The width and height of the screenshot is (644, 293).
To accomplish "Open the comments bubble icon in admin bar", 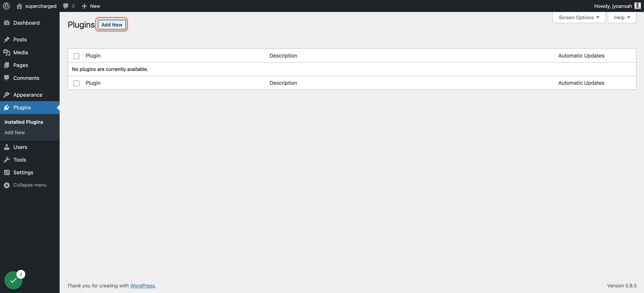I will coord(66,6).
